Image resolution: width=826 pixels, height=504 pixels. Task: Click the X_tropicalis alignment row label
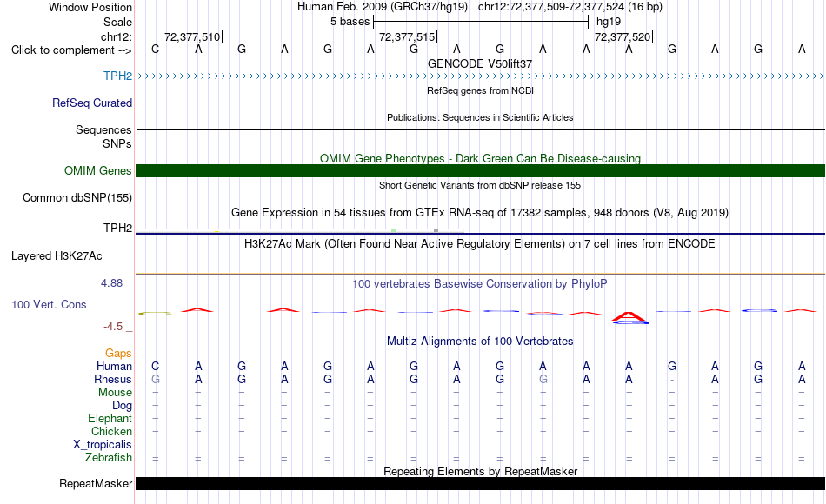point(103,445)
